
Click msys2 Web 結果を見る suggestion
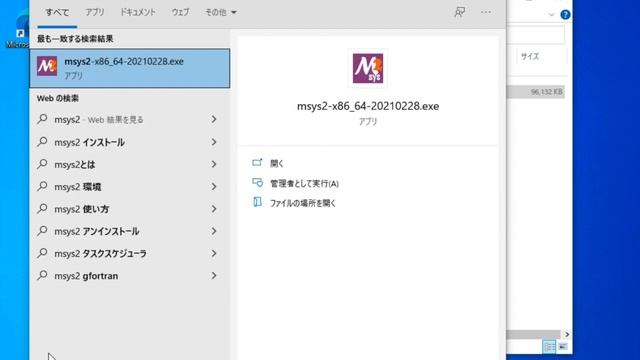pos(98,120)
